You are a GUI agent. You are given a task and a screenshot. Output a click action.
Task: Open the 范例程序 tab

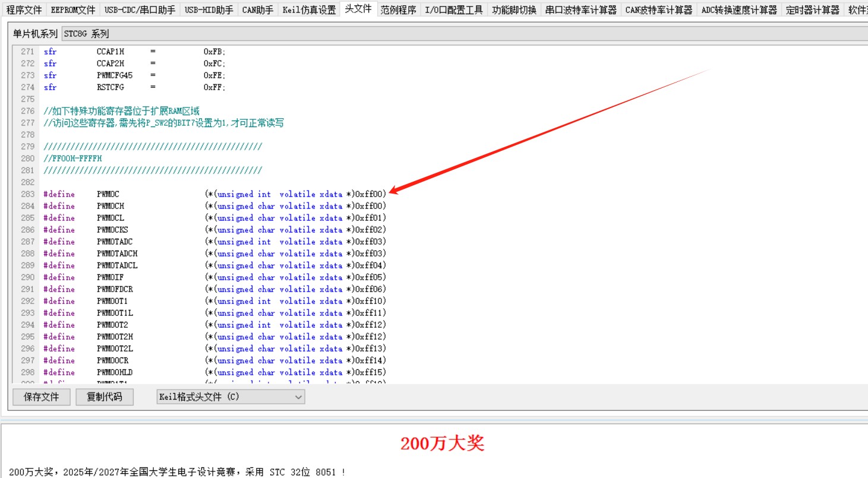[x=399, y=10]
